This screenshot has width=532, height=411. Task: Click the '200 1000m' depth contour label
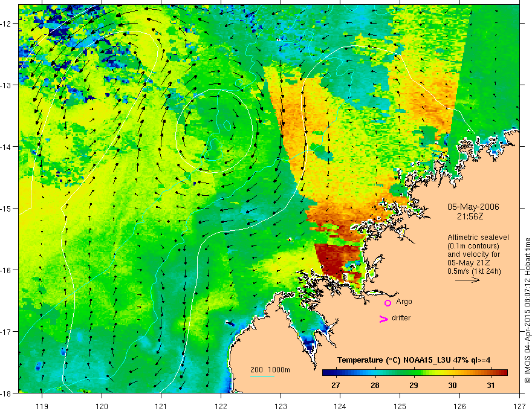pos(270,370)
